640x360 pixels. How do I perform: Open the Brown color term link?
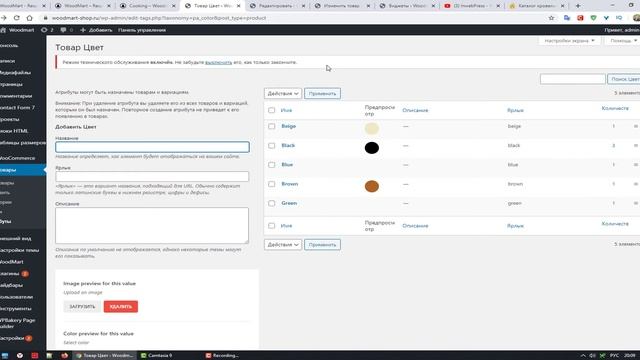pyautogui.click(x=290, y=184)
